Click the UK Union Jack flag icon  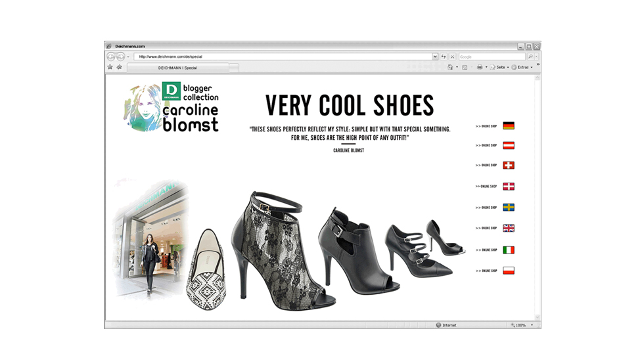point(509,228)
